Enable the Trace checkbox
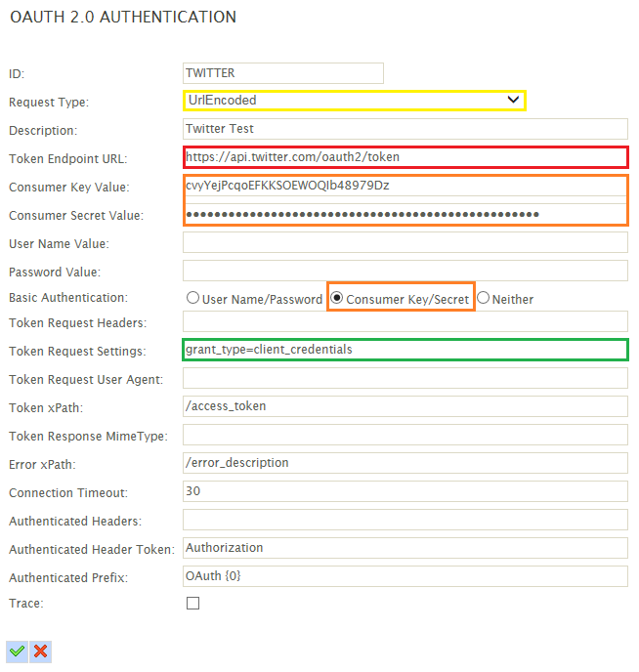Screen dimensions: 639x672 192,603
